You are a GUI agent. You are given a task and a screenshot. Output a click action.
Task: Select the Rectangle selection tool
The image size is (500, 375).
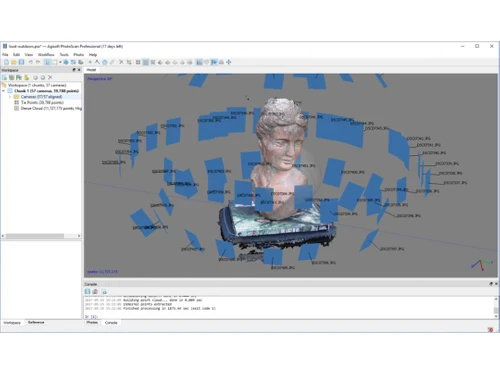click(x=55, y=62)
